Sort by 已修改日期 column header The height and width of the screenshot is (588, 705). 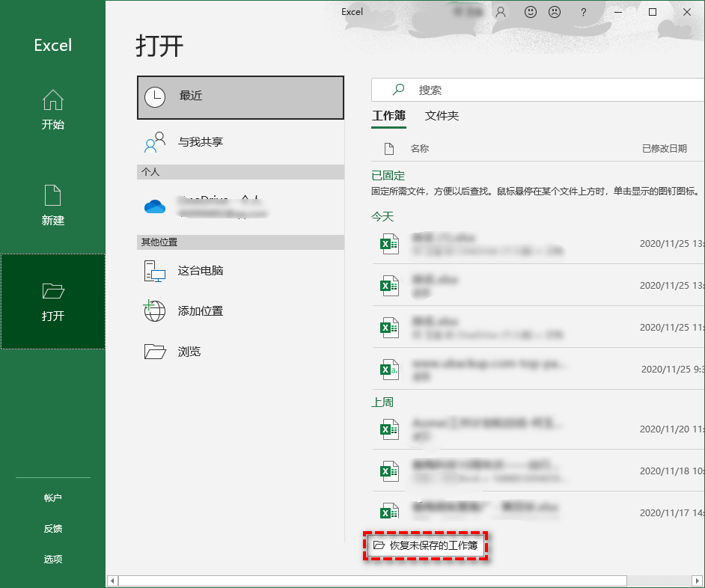point(665,149)
